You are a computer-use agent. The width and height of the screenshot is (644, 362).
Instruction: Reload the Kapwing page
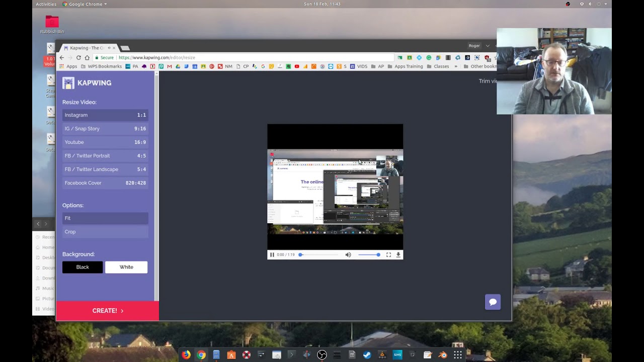78,58
